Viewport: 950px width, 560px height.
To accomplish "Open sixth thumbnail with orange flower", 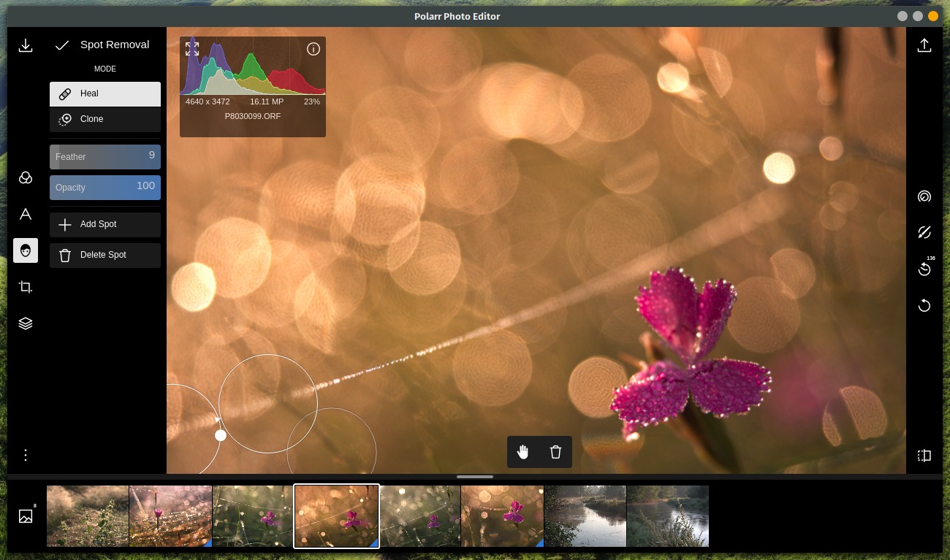I will pyautogui.click(x=503, y=516).
